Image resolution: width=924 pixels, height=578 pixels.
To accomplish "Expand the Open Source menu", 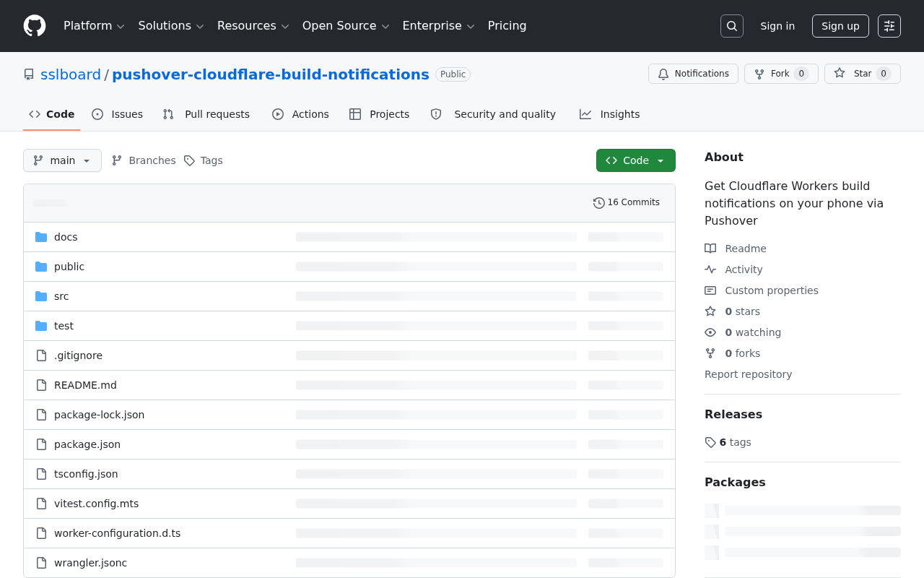I will click(x=346, y=26).
